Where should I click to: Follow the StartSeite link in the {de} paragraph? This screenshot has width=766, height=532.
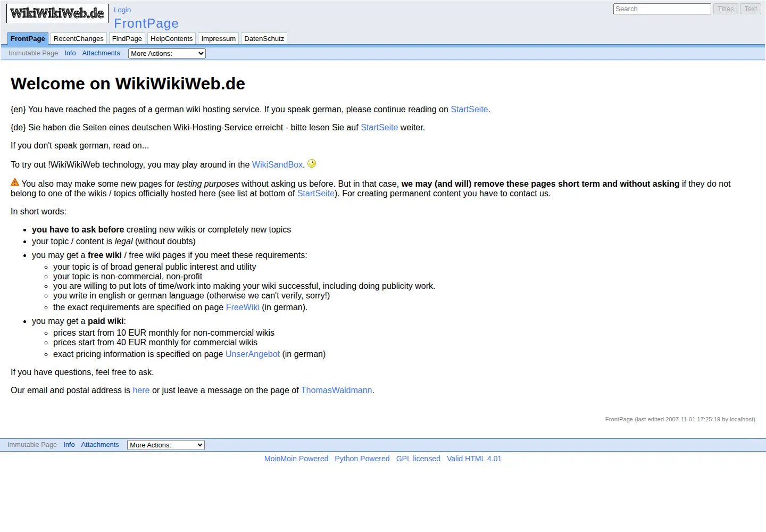tap(379, 127)
